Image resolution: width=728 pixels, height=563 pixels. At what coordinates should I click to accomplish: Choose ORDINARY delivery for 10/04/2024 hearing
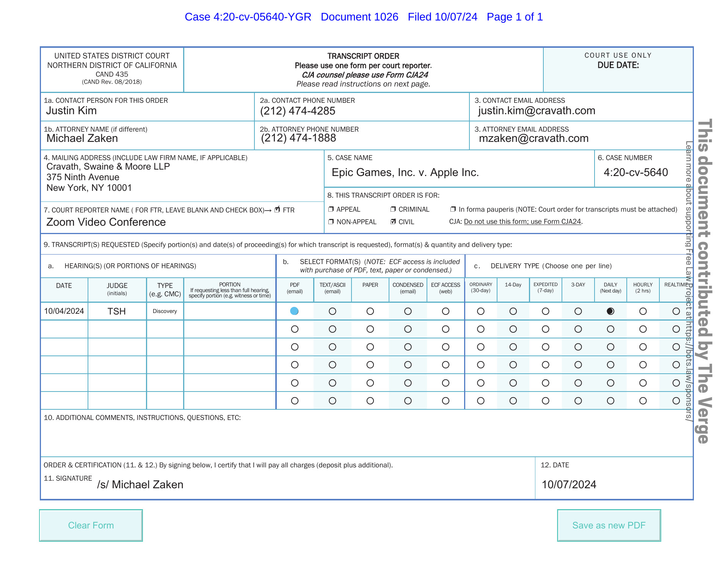click(481, 311)
